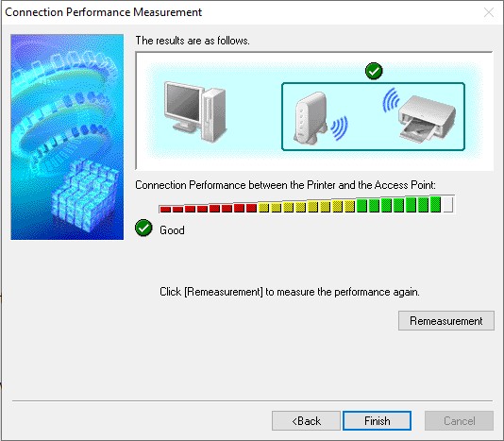
Task: Click the blue wizard side banner image
Action: (67, 137)
